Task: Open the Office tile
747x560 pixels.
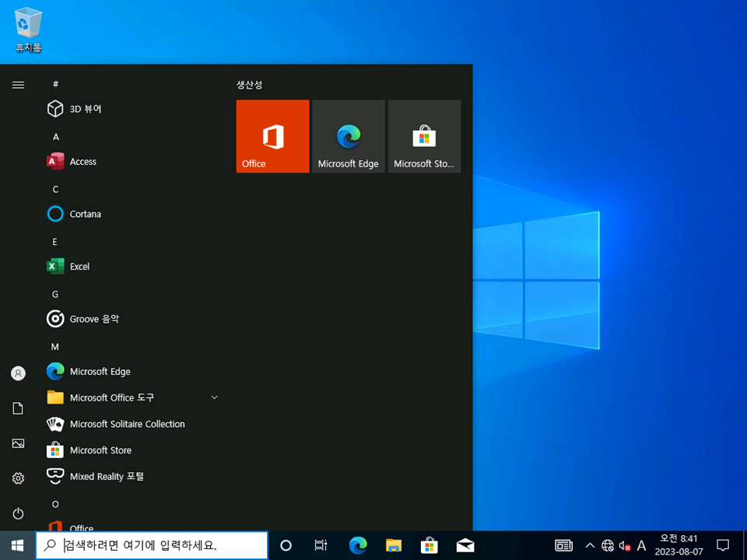Action: (x=272, y=136)
